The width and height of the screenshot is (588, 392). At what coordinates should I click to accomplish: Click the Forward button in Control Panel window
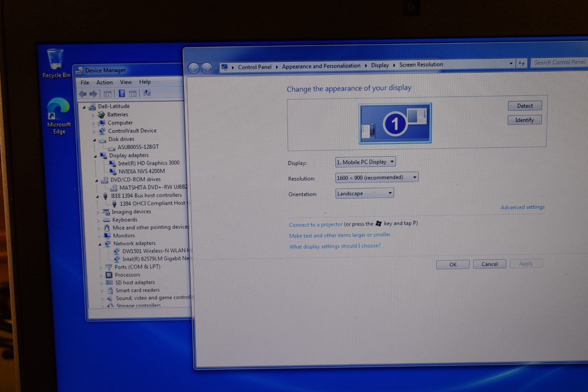point(207,68)
